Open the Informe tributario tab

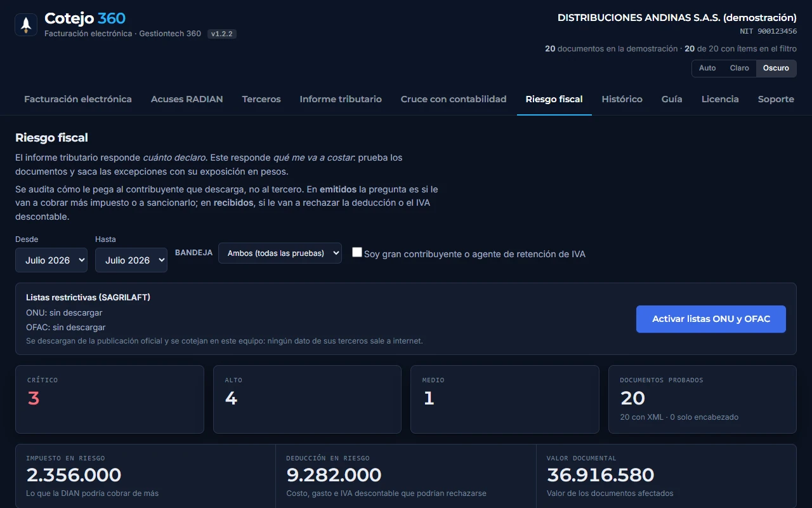click(x=341, y=99)
